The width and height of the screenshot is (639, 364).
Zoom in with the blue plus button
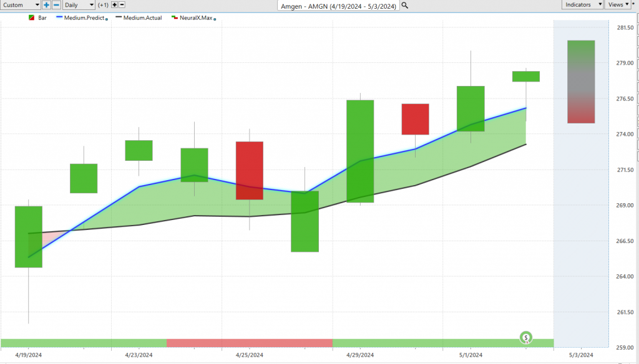[x=46, y=5]
